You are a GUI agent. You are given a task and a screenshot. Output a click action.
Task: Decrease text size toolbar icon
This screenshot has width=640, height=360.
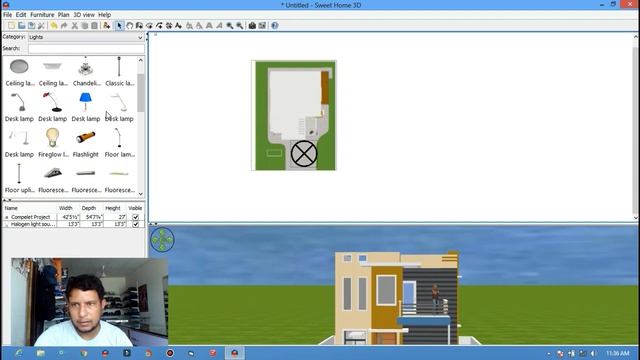point(199,26)
